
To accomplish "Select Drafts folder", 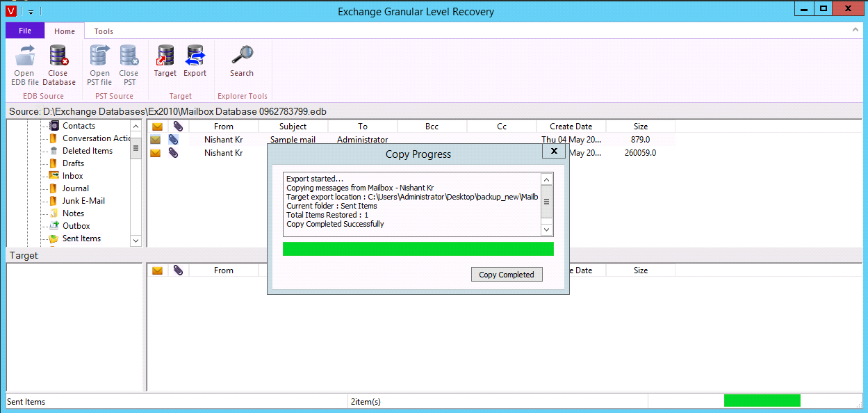I will [73, 163].
